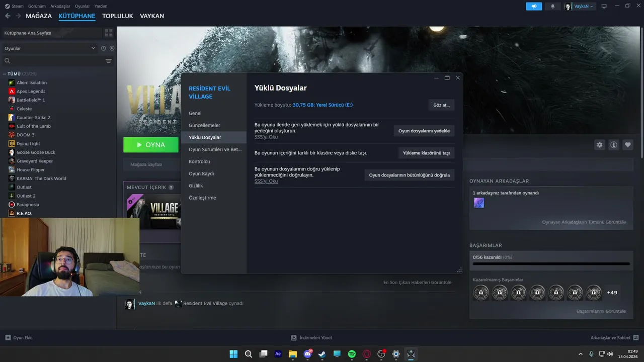The width and height of the screenshot is (644, 362).
Task: Select Güncellemeler in properties sidebar
Action: coord(214,125)
